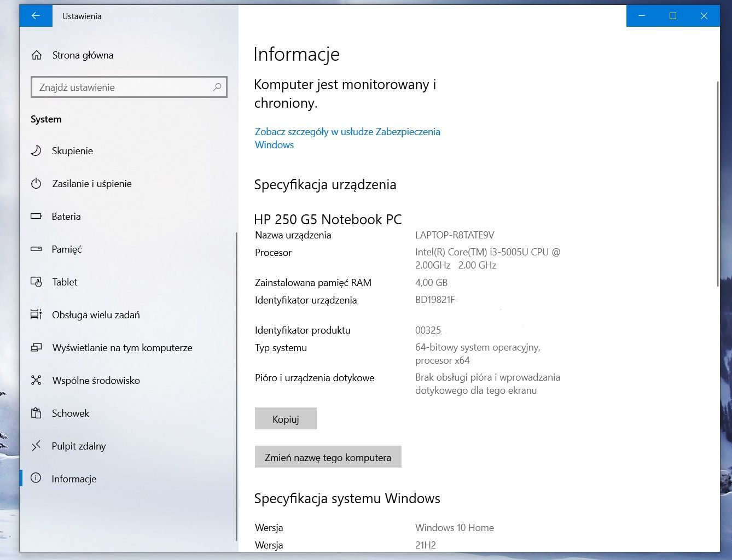Click processor value Intel(R) Core(TM) i3-5005U
The image size is (732, 560).
coord(487,259)
